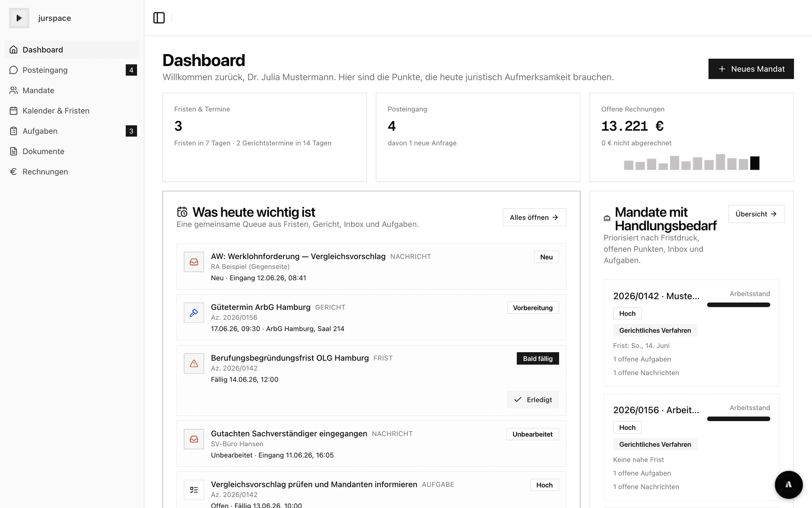Click the Dokumente file icon

(x=14, y=151)
